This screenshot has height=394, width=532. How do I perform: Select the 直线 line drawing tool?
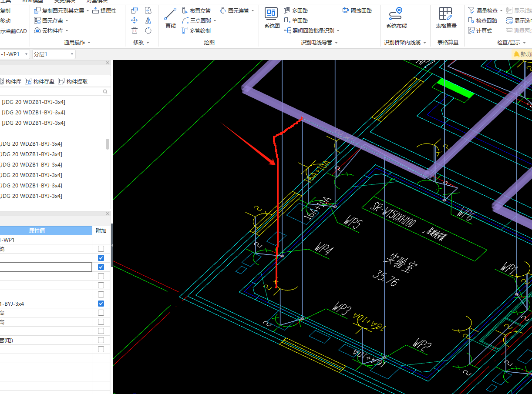(170, 18)
